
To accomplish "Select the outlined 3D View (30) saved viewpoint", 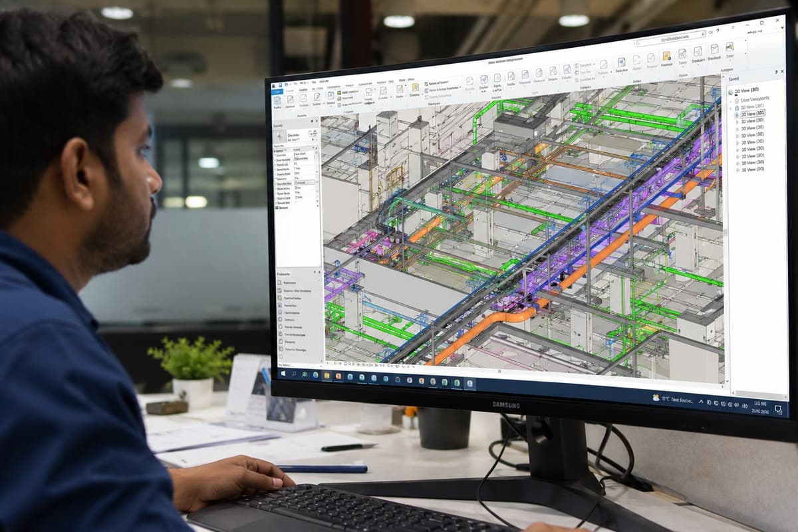I will tap(753, 114).
